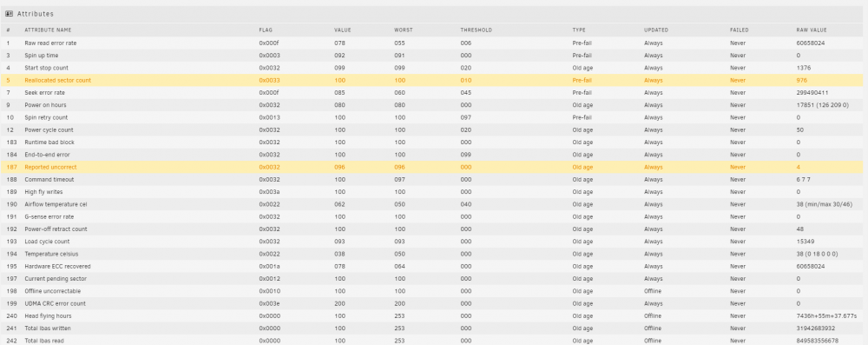The image size is (868, 345).
Task: Select the Temperature celsius attribute
Action: tap(51, 254)
